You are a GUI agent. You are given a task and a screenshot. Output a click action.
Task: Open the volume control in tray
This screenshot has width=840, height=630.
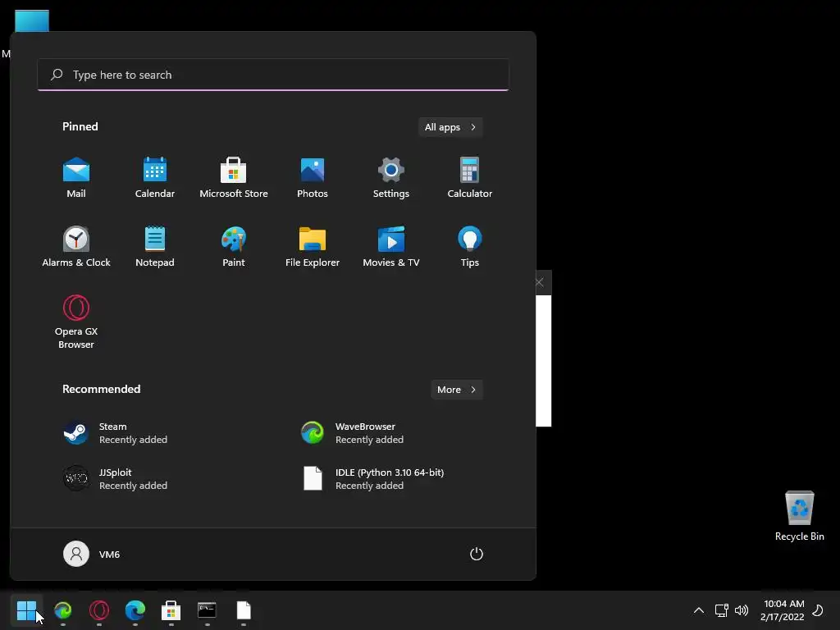[x=742, y=610]
